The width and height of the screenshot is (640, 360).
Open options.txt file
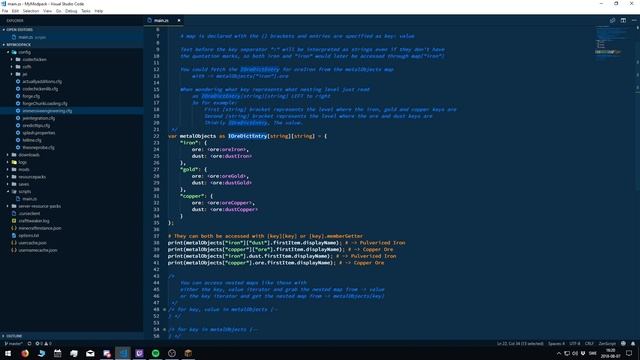(x=29, y=236)
